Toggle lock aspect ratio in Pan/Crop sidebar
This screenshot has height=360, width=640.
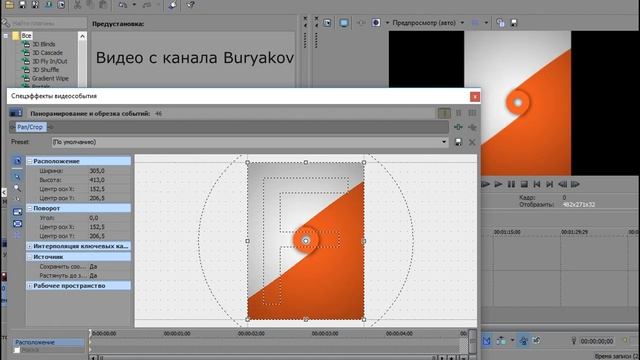tap(17, 212)
